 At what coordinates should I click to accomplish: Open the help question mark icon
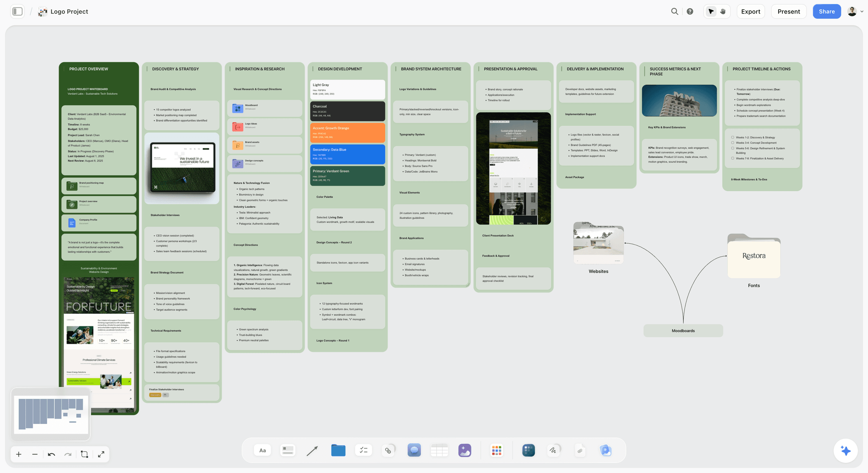pyautogui.click(x=690, y=11)
